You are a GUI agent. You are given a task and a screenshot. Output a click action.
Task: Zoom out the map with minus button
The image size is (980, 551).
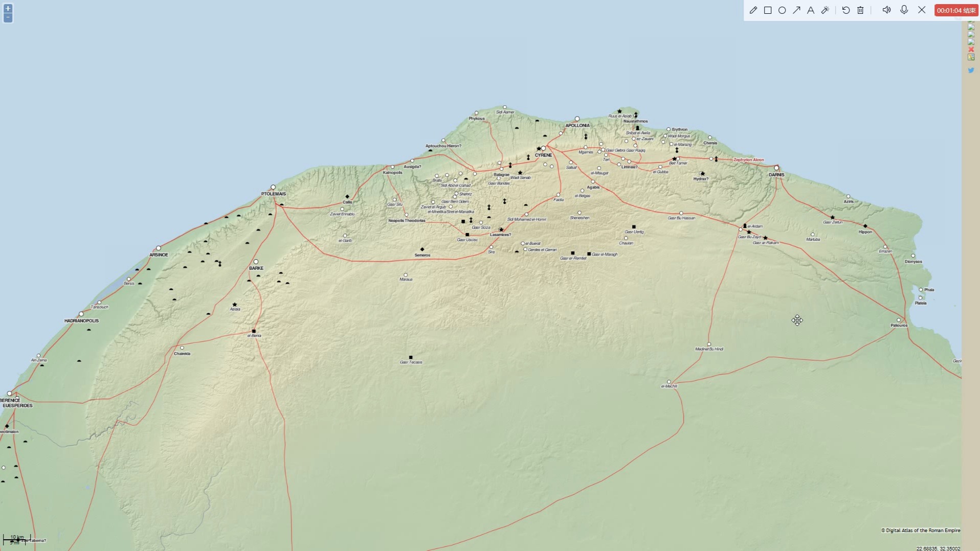coord(8,17)
